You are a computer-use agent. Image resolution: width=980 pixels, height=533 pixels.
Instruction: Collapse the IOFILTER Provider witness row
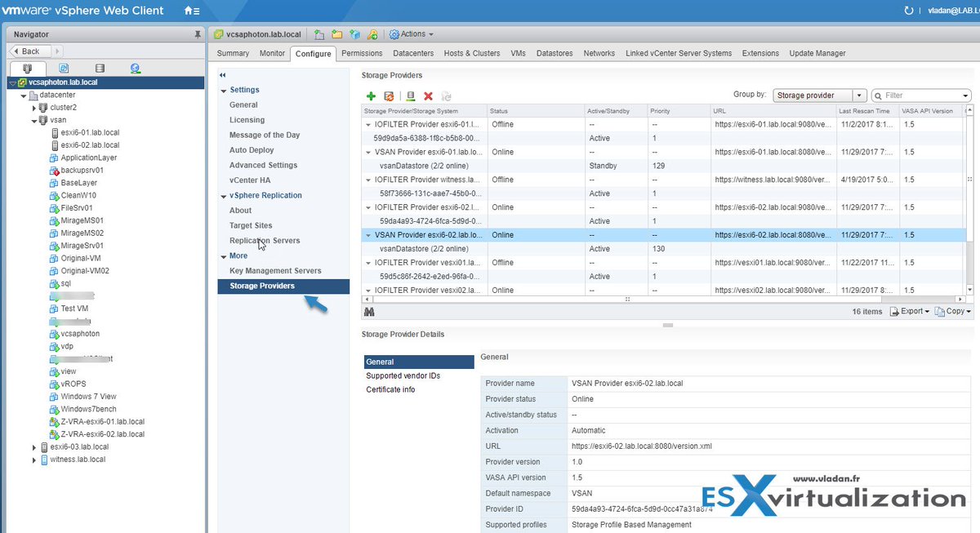[x=369, y=180]
